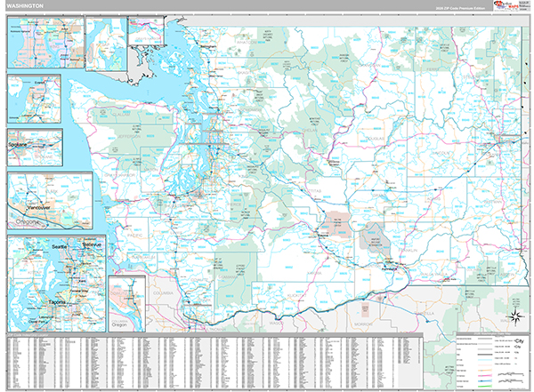The height and width of the screenshot is (392, 534).
Task: Click the magenta highway line in legend
Action: pos(485,376)
